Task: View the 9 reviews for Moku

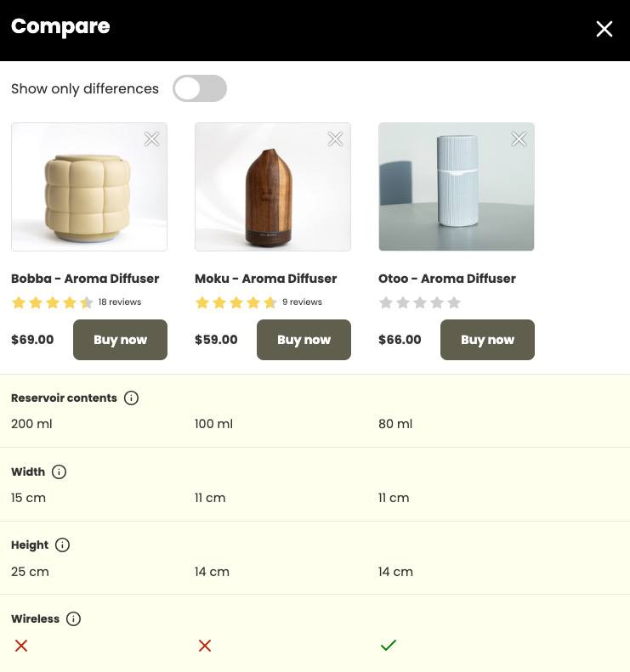Action: pyautogui.click(x=302, y=302)
